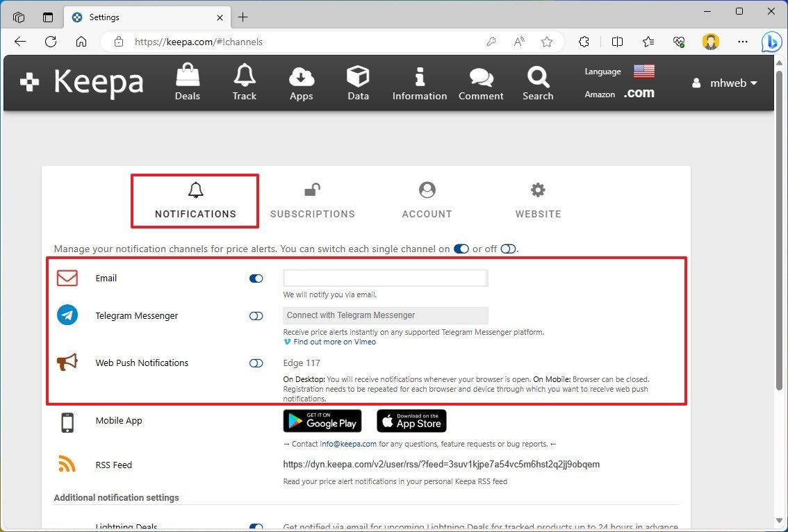The height and width of the screenshot is (532, 788).
Task: Click the RSS Feed icon
Action: tap(67, 463)
